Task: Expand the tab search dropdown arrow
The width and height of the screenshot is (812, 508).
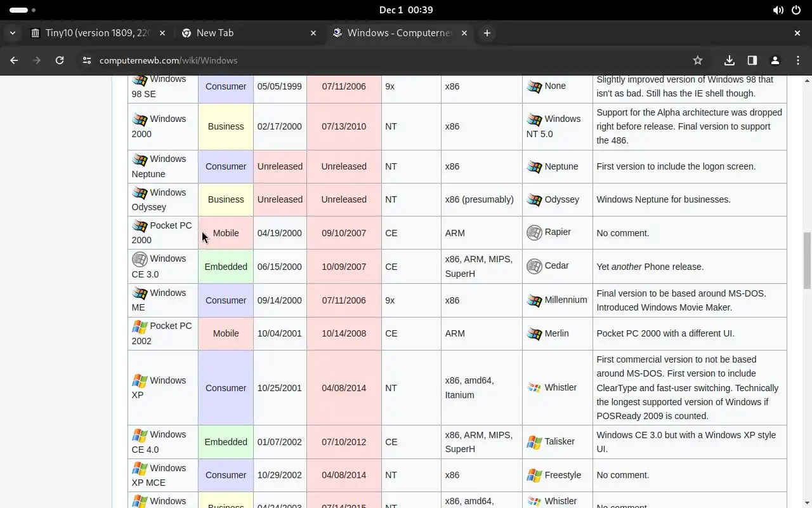Action: pos(13,33)
